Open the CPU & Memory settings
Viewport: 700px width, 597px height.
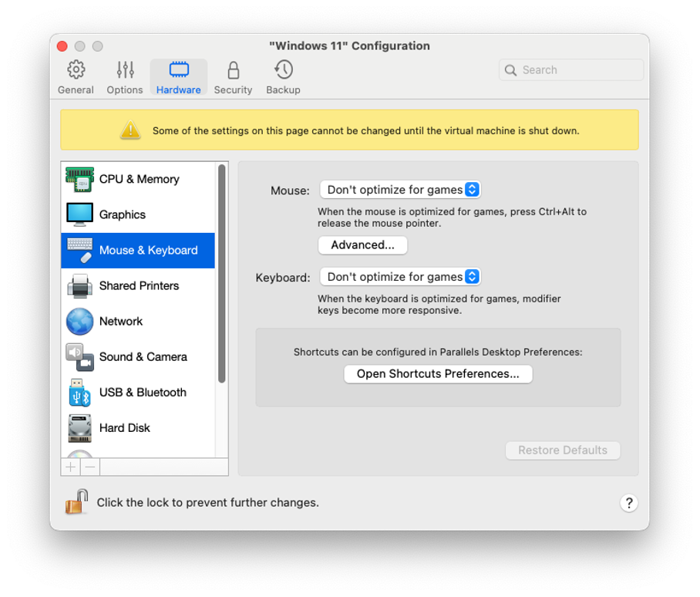coord(137,179)
